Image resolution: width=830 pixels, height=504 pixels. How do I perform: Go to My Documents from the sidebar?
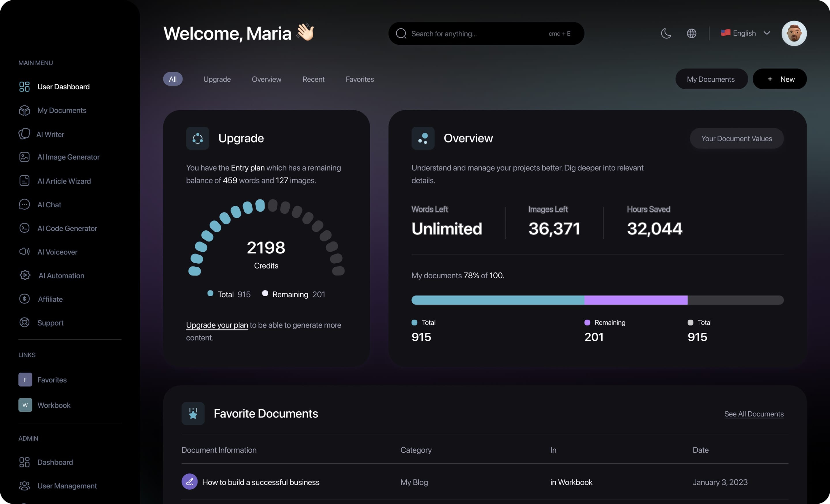click(x=62, y=110)
